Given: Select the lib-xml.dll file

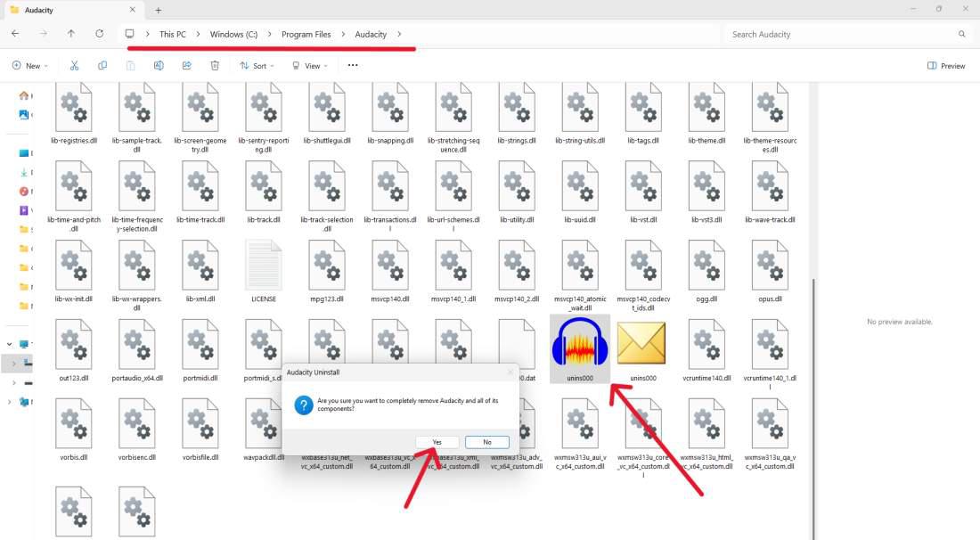Looking at the screenshot, I should coord(200,272).
